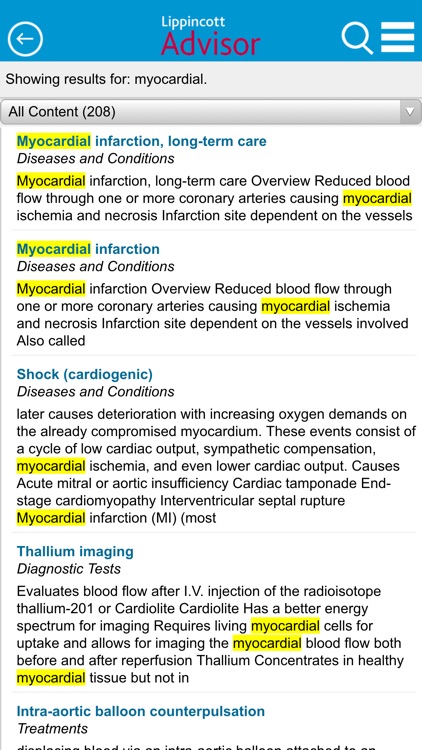Tap the back arrow icon
The image size is (422, 750).
(x=25, y=38)
